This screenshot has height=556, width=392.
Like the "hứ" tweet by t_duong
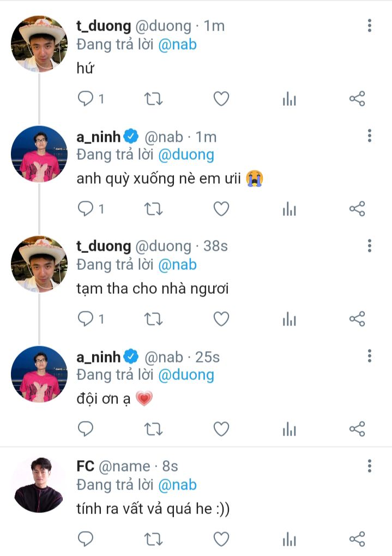click(221, 99)
